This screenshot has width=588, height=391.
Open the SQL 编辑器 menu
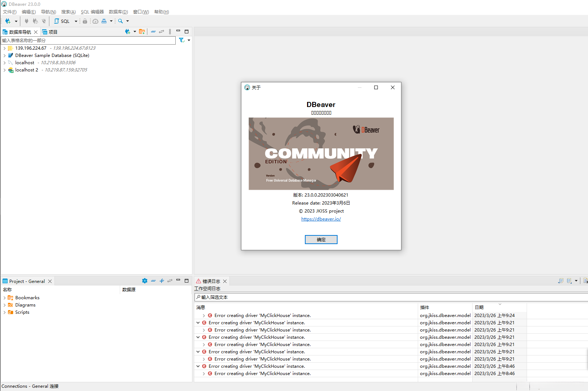(x=92, y=12)
